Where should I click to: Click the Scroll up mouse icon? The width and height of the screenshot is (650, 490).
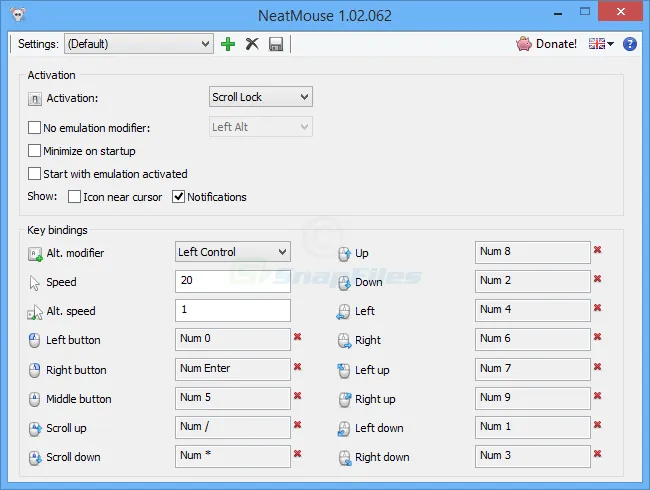pos(35,429)
